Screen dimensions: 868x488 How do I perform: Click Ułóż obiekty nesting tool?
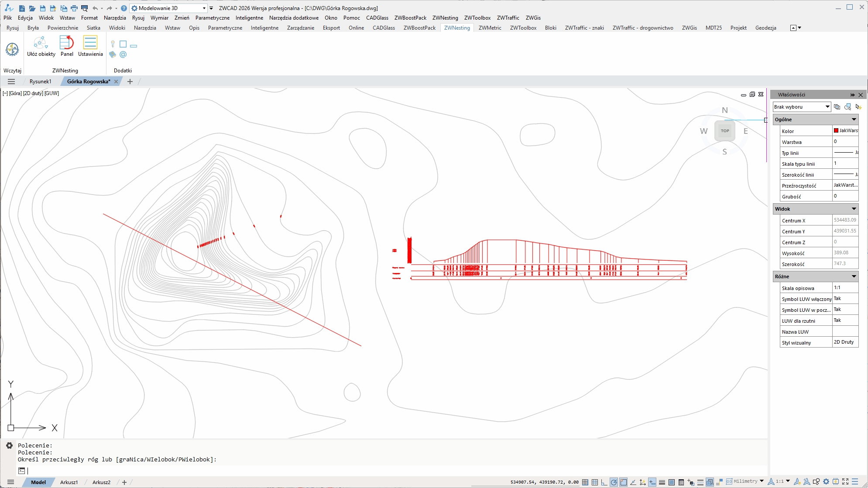[41, 46]
